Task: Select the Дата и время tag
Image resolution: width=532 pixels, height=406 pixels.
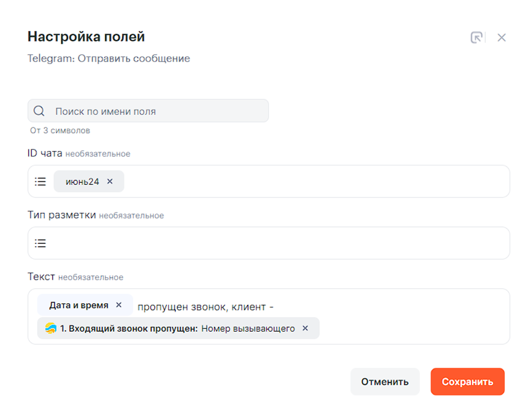Action: pyautogui.click(x=79, y=305)
